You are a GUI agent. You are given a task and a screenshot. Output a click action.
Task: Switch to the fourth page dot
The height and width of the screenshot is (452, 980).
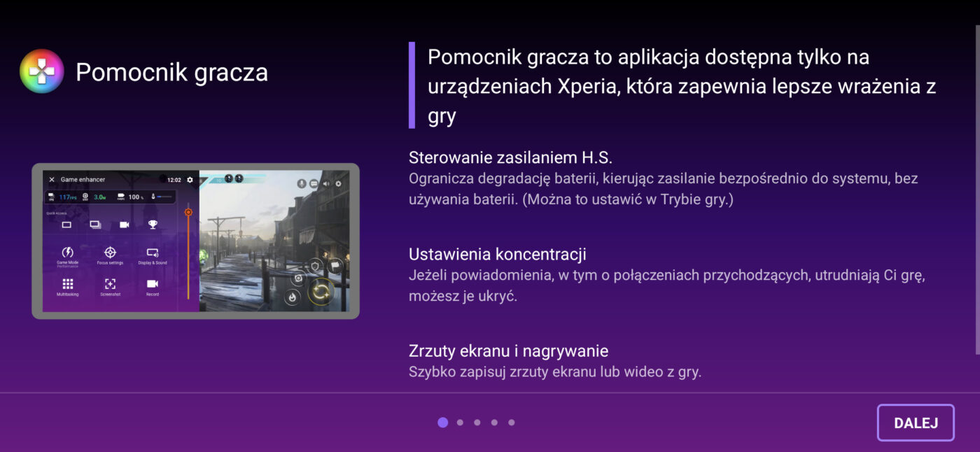click(x=494, y=423)
